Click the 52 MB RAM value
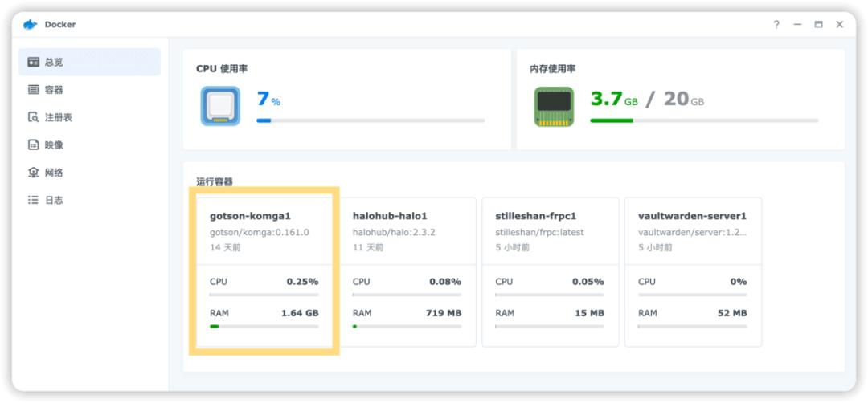 click(x=732, y=313)
